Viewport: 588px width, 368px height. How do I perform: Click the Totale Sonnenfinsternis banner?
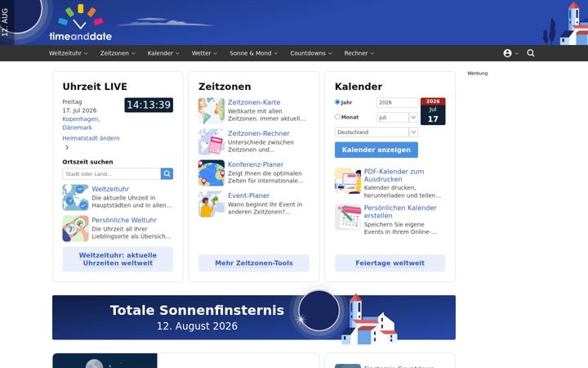[x=254, y=317]
